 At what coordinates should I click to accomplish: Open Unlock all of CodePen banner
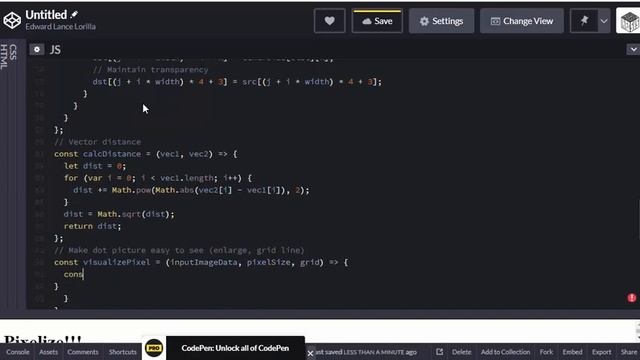(x=235, y=348)
